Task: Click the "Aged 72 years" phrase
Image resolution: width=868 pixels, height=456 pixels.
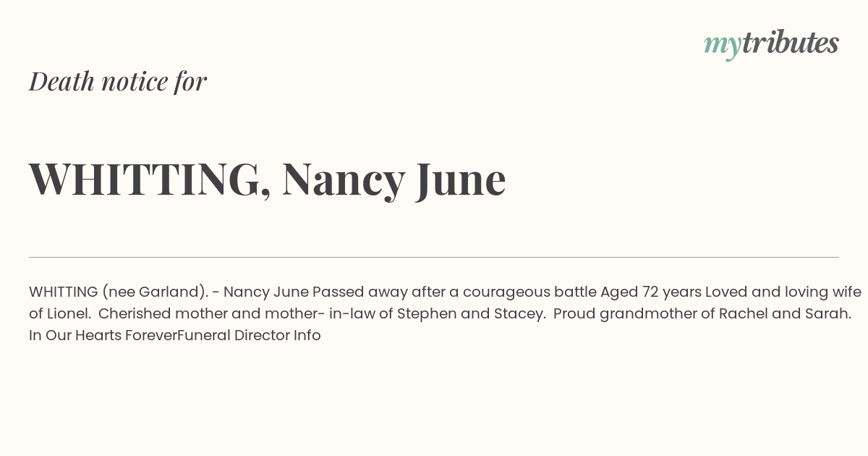Action: tap(651, 292)
